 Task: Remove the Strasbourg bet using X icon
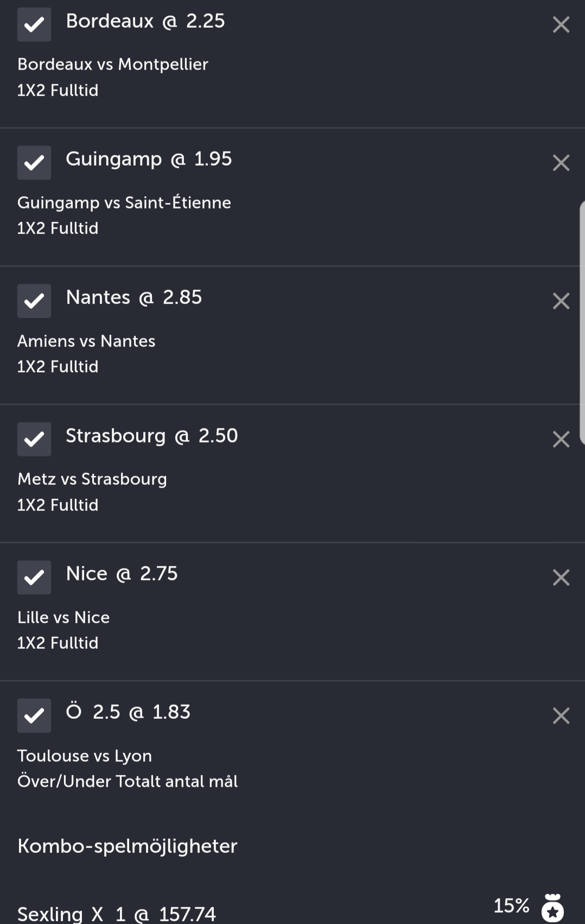pyautogui.click(x=561, y=439)
